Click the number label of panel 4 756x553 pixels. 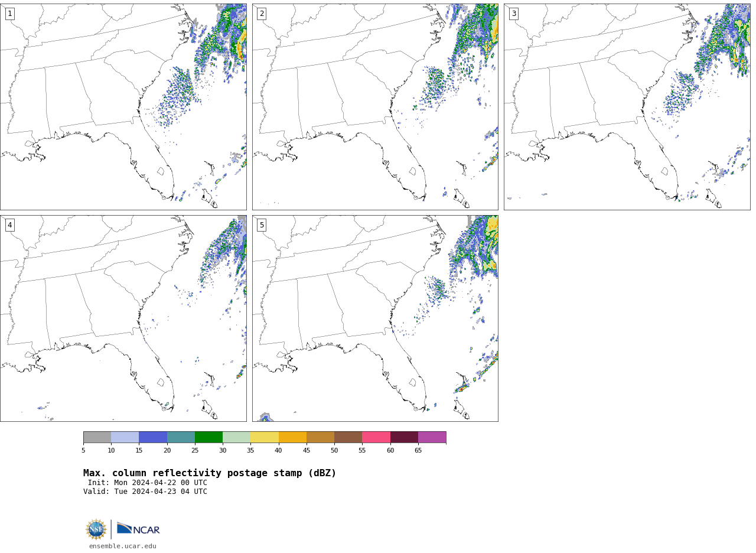point(10,225)
